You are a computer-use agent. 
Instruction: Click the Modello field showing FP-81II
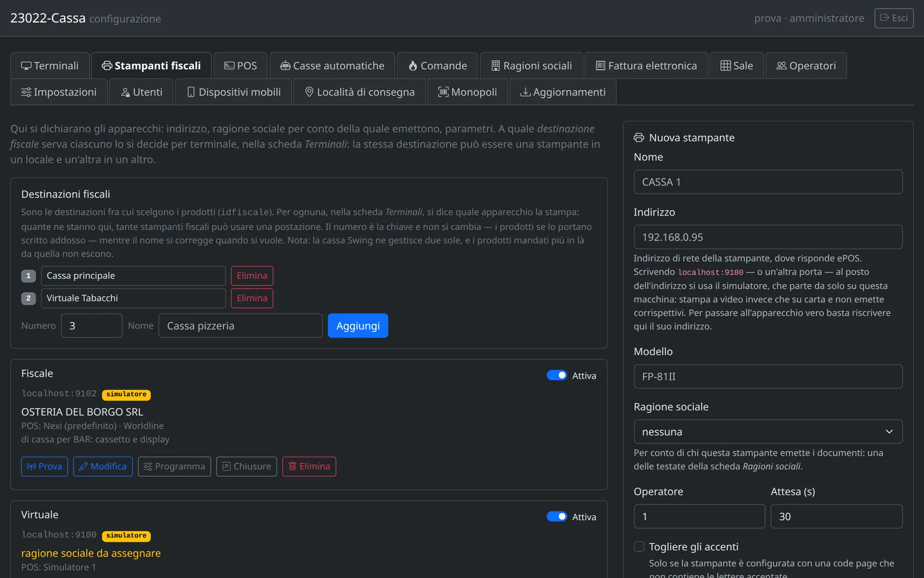pos(768,376)
